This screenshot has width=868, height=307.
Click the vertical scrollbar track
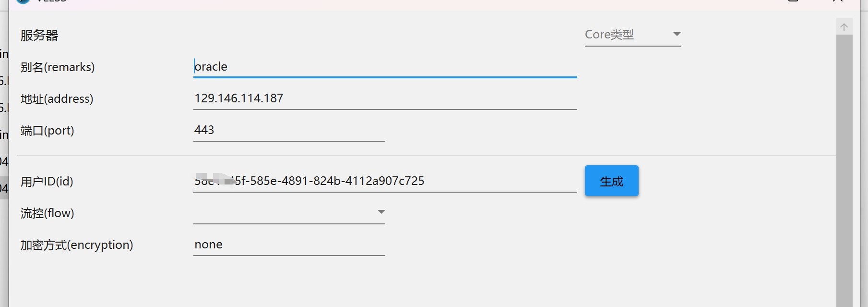click(844, 171)
